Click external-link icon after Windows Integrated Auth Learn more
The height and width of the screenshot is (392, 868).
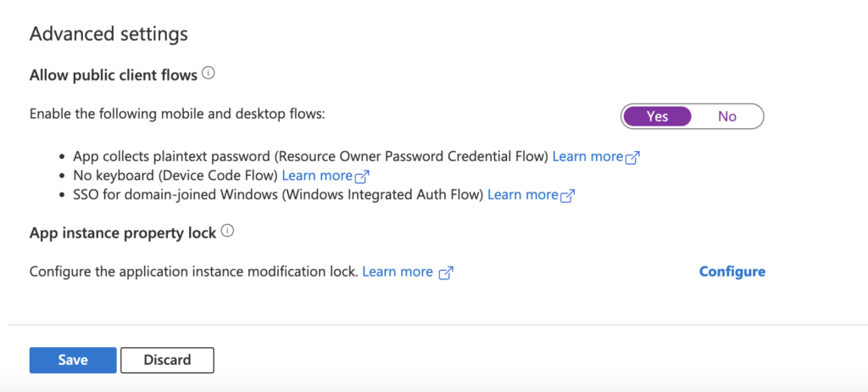567,196
